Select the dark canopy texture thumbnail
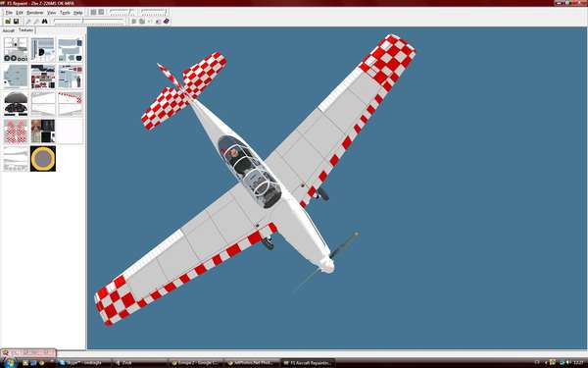The height and width of the screenshot is (368, 588). [16, 104]
